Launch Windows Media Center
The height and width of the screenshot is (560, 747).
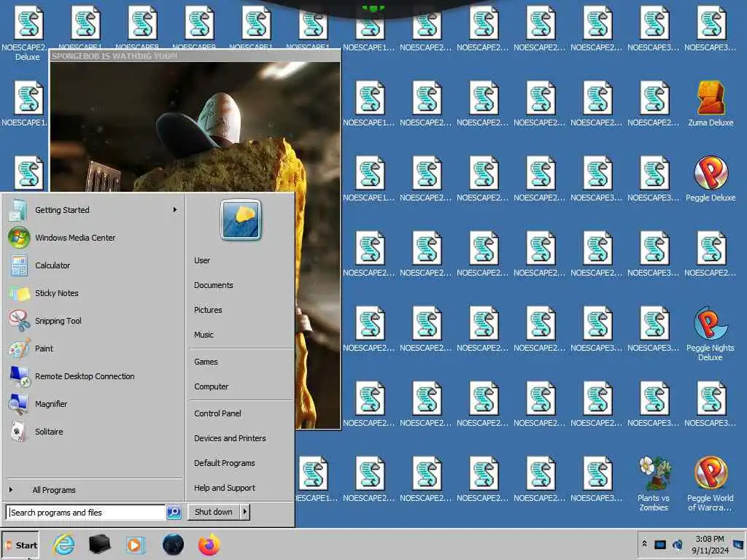pos(93,238)
